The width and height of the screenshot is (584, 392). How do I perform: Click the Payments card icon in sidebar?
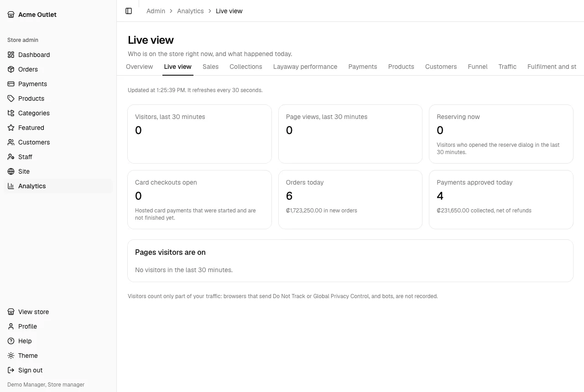coord(11,84)
